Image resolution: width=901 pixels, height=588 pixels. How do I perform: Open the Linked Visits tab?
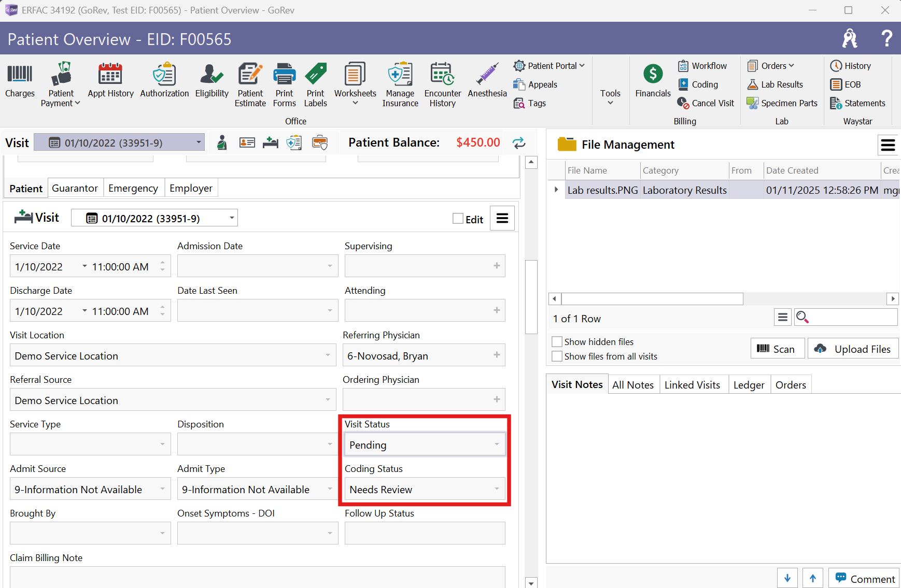click(x=693, y=385)
